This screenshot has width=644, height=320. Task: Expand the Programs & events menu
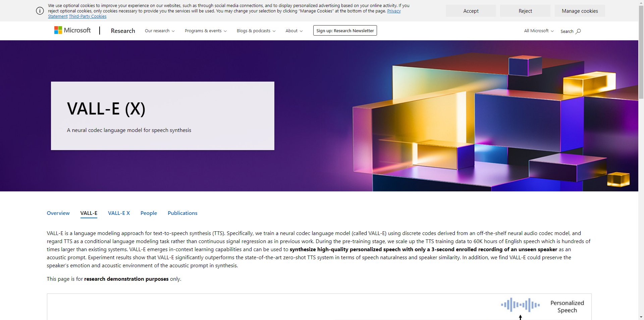206,31
